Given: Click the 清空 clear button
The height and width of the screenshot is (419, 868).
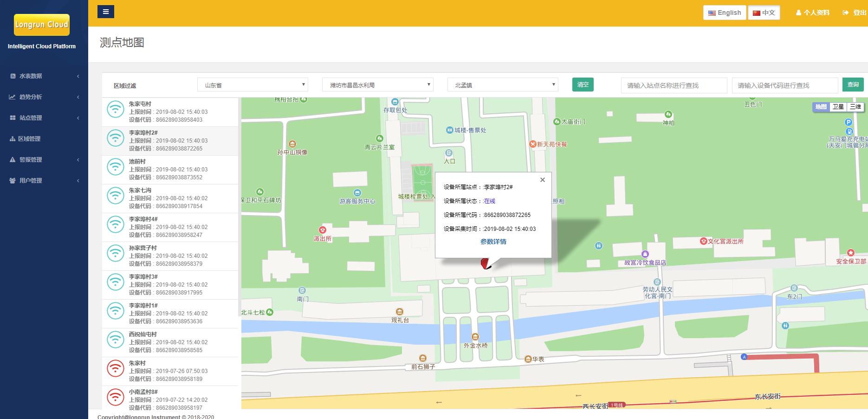Looking at the screenshot, I should pos(583,85).
